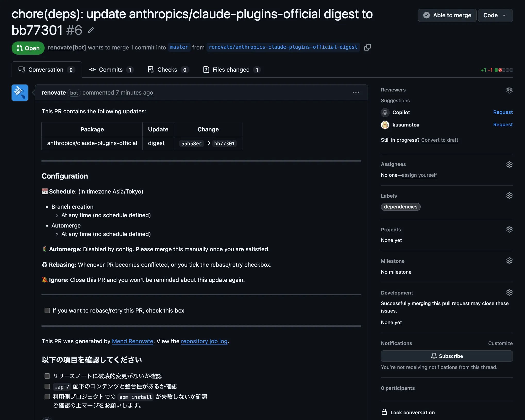Switch to the Commits tab
This screenshot has width=525, height=420.
point(111,70)
